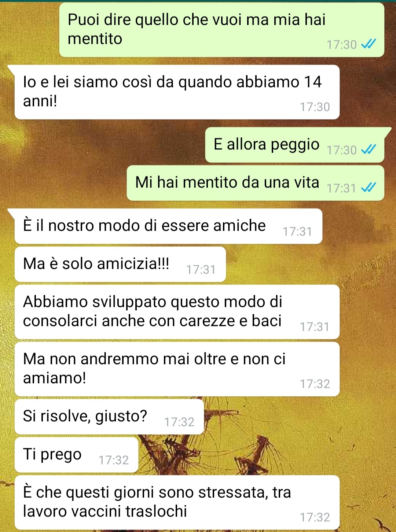Tap 17:32 timestamp beside 'Si risolve, giusto?'
This screenshot has height=532, width=396.
coord(179,422)
